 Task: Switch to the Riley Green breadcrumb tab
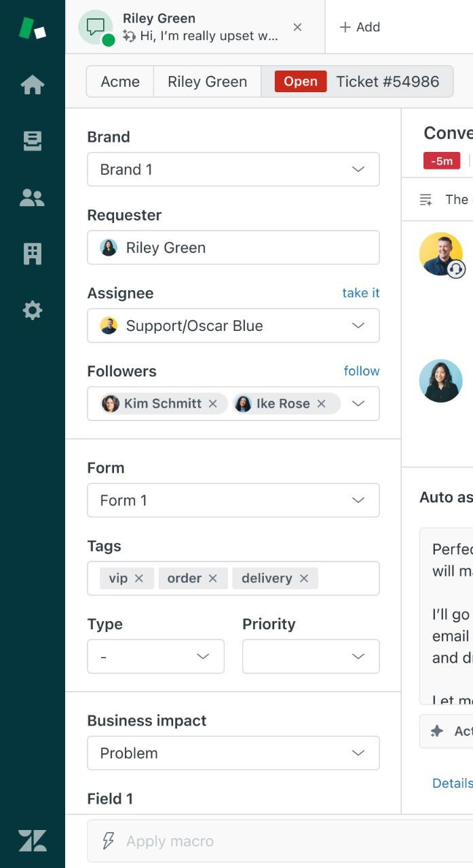tap(207, 82)
